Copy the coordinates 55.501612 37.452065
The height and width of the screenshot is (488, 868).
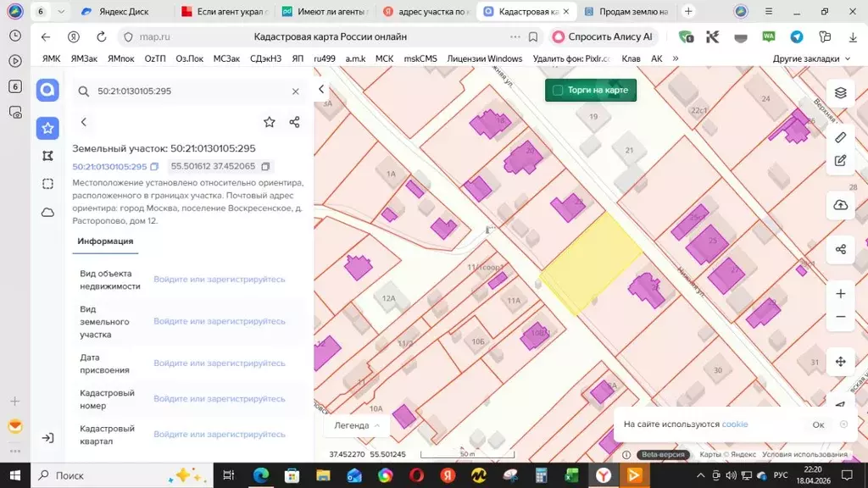tap(265, 167)
